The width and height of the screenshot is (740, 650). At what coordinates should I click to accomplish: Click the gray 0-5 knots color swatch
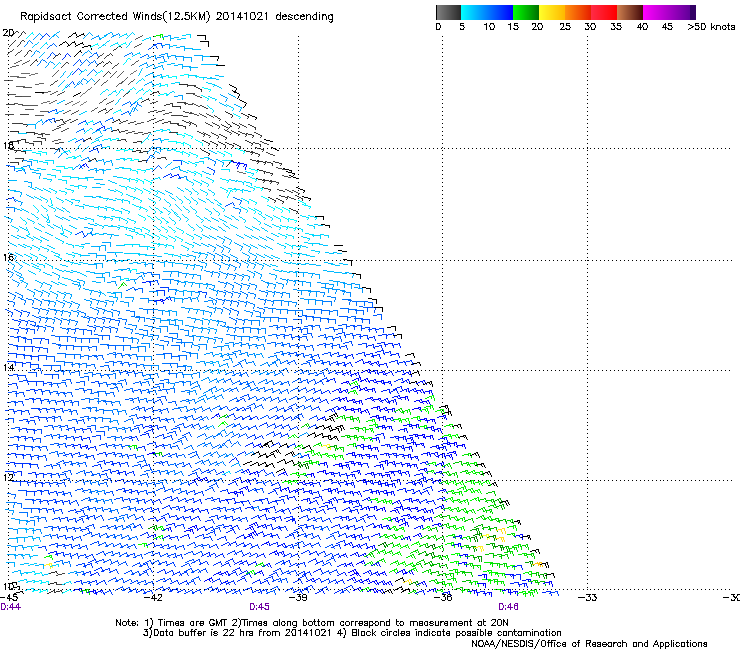[x=448, y=12]
